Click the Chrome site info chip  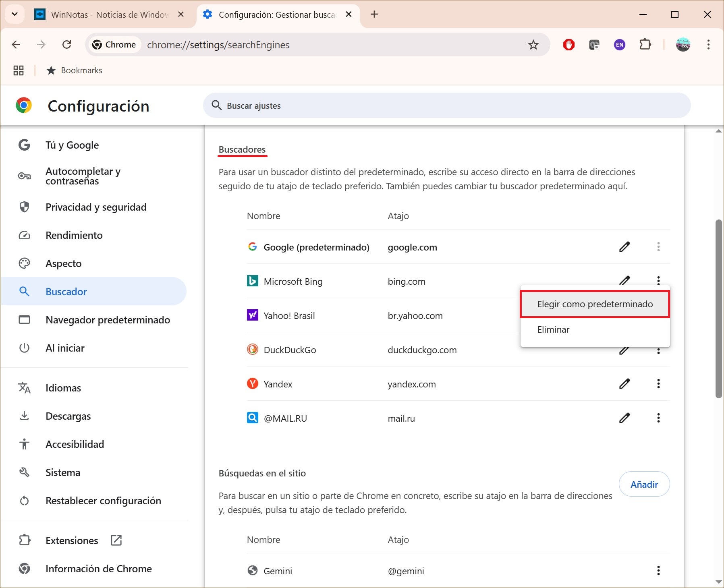pos(114,45)
